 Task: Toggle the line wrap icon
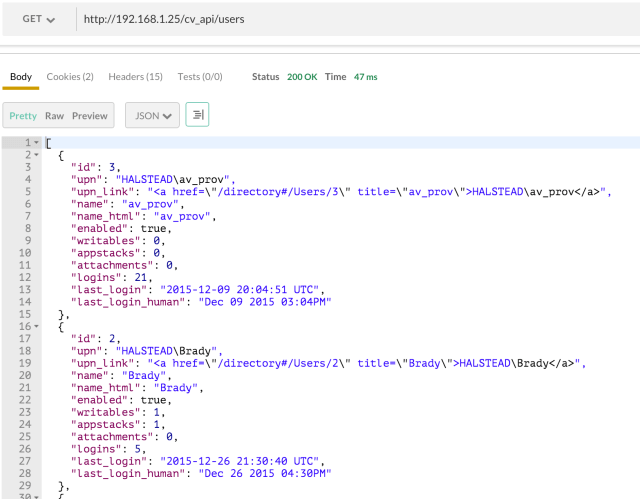pos(198,116)
